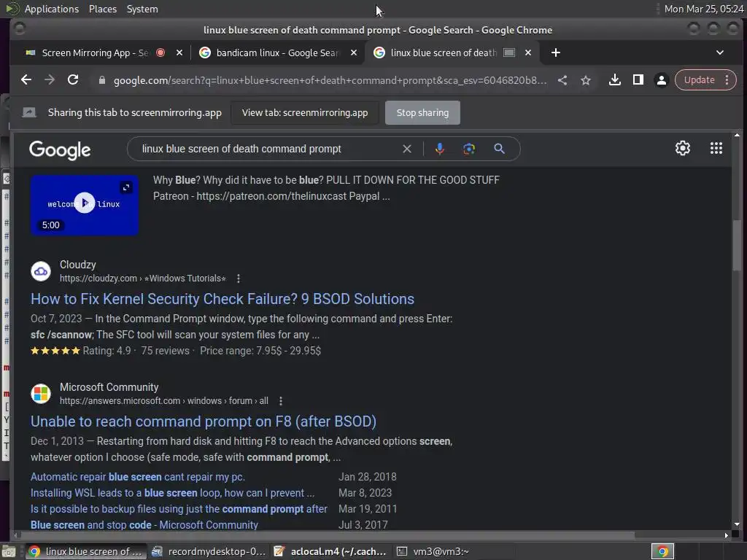This screenshot has height=560, width=747.
Task: Click the horizontal scrollbar at page bottom
Action: (326, 534)
